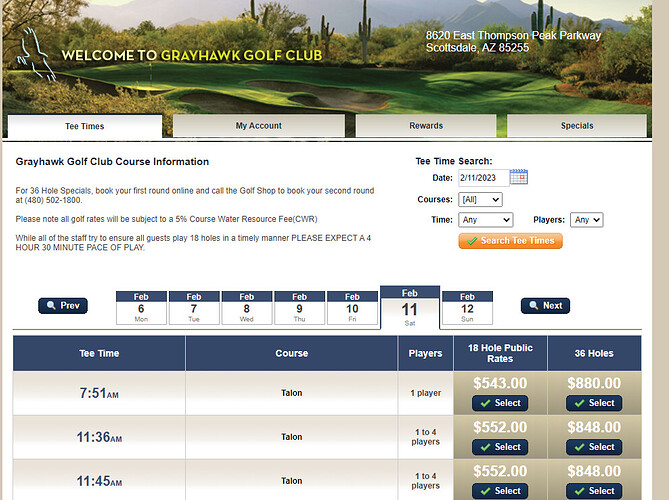Open the Time dropdown set to Any

(486, 220)
